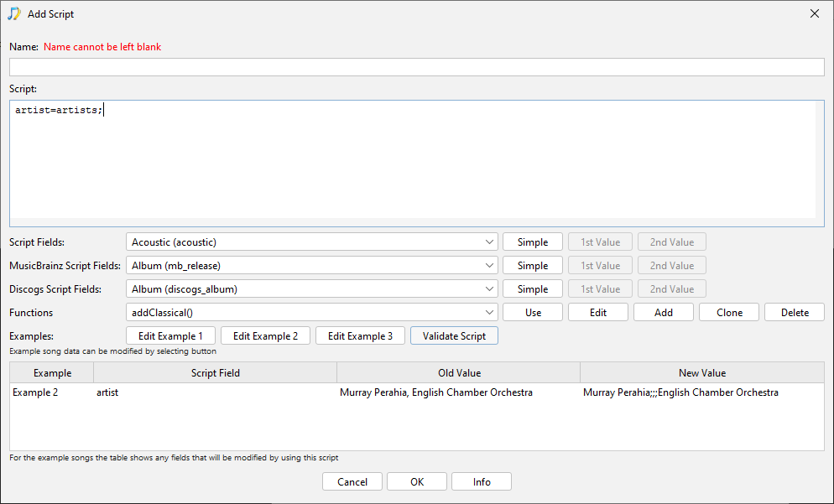
Task: Open the Script Fields dropdown showing Acoustic
Action: (x=311, y=242)
